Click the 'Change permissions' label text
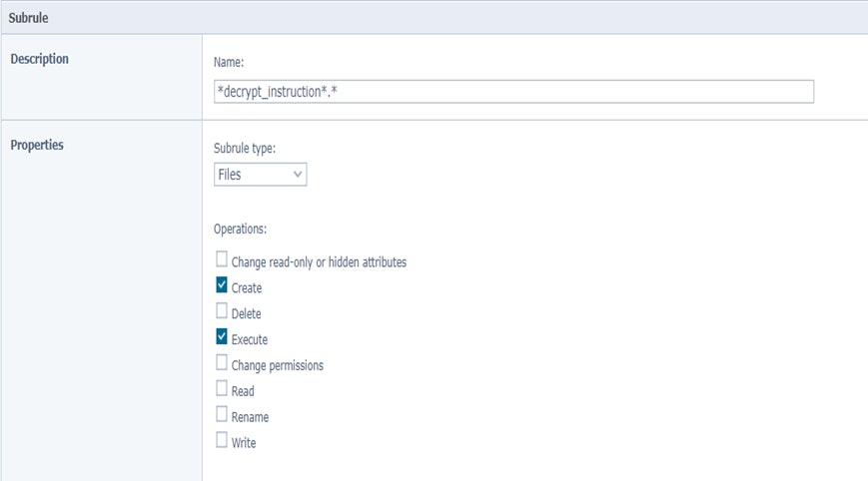868x481 pixels. tap(277, 365)
